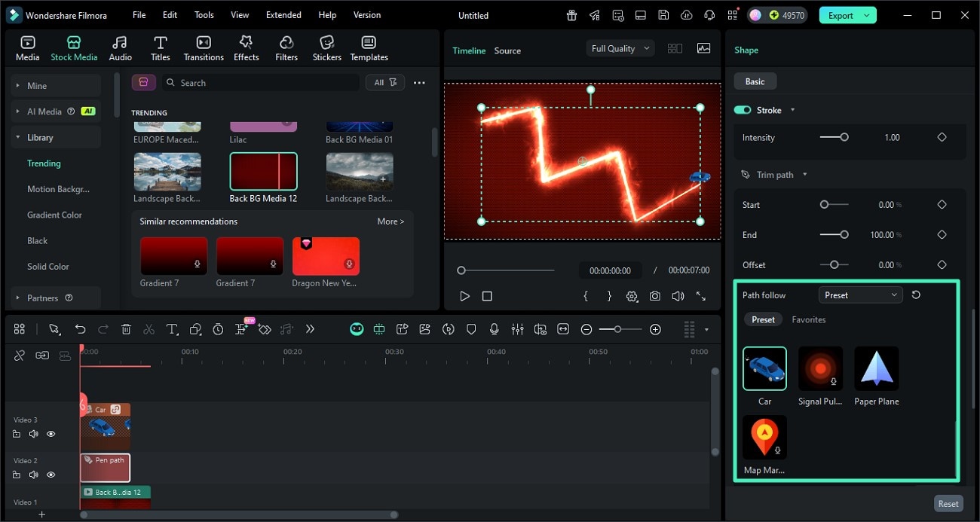Select the Paper Plane preset
The width and height of the screenshot is (980, 522).
[x=876, y=368]
